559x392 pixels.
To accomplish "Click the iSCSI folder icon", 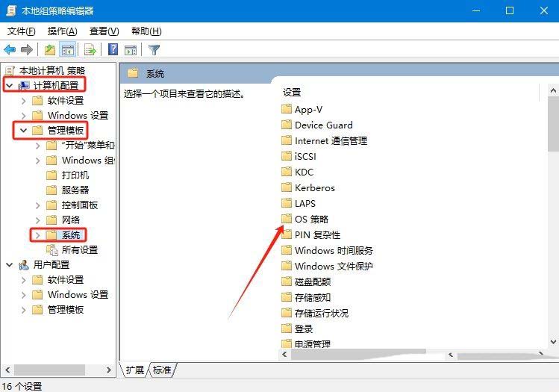I will (287, 156).
